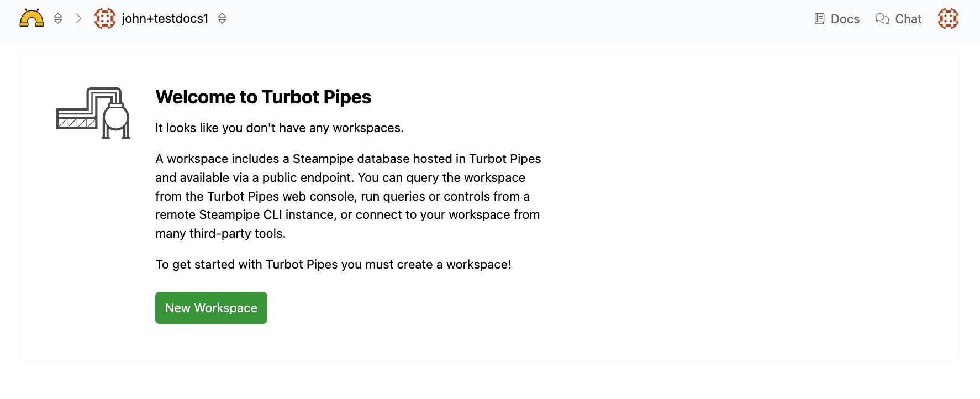Click the pipes and tank illustration
980x399 pixels.
pos(93,113)
